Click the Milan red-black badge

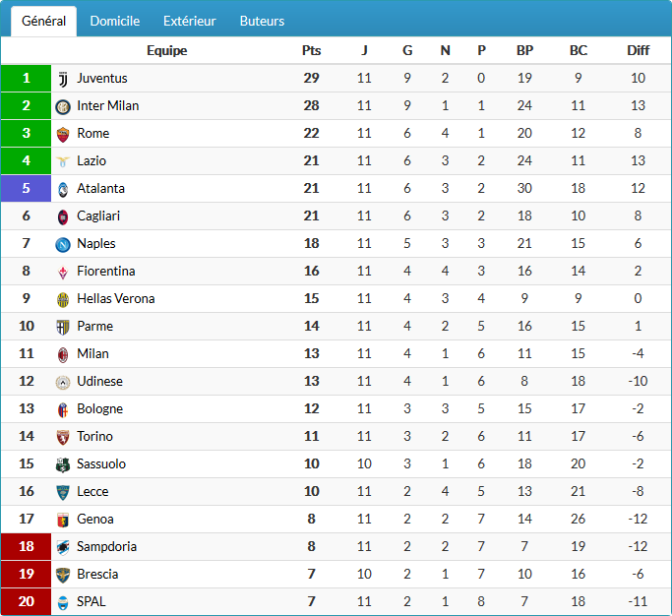pos(63,354)
